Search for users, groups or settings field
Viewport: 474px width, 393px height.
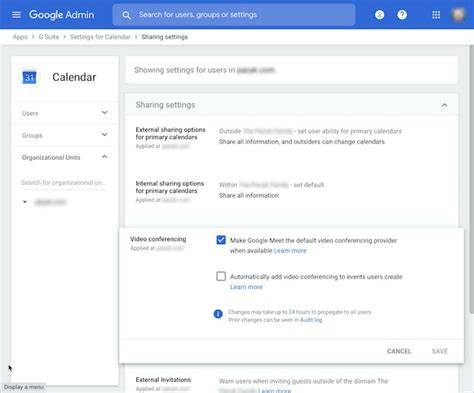(x=234, y=15)
